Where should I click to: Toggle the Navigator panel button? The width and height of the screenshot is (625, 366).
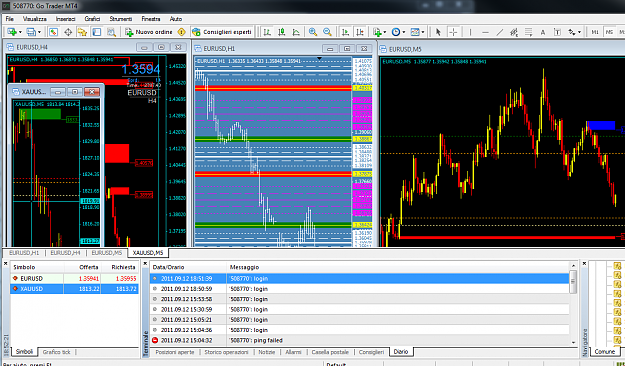pos(82,32)
